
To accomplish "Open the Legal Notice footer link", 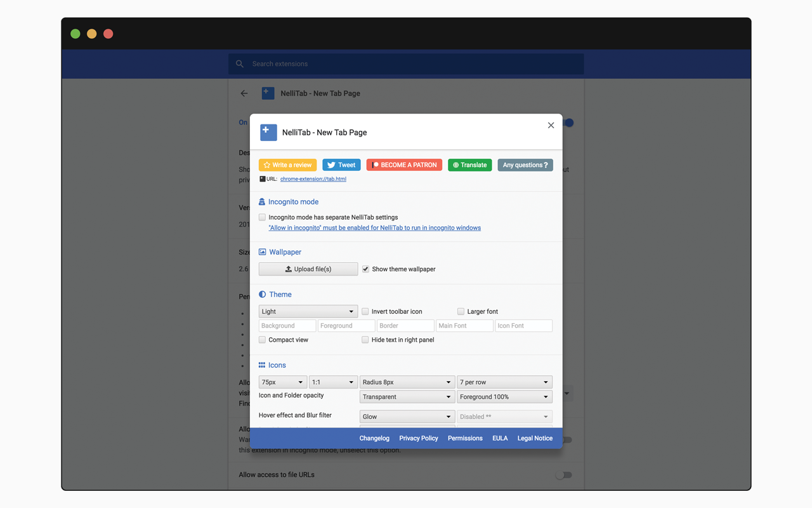I will tap(535, 438).
